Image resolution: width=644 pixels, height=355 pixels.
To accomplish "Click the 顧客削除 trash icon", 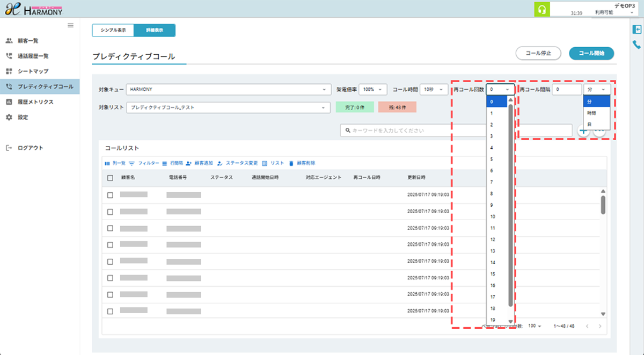I will point(291,163).
